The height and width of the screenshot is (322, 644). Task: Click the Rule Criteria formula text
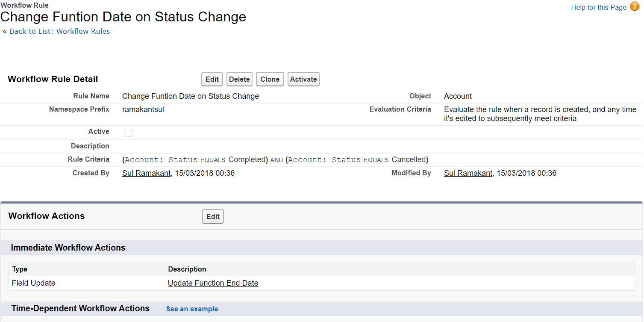(x=275, y=160)
